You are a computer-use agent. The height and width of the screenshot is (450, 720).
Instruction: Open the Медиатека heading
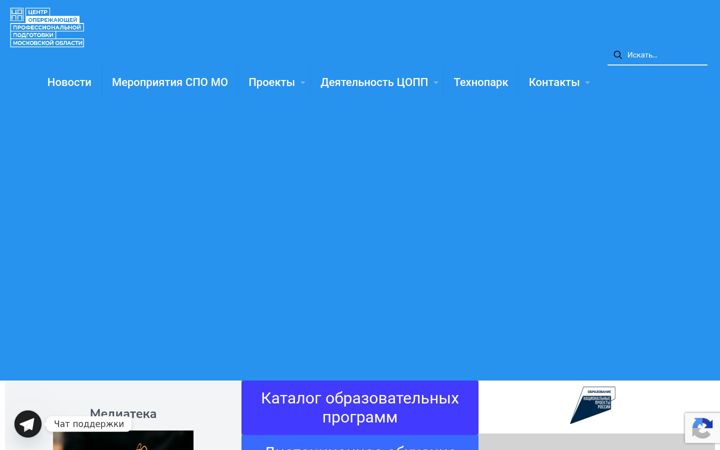(x=123, y=414)
